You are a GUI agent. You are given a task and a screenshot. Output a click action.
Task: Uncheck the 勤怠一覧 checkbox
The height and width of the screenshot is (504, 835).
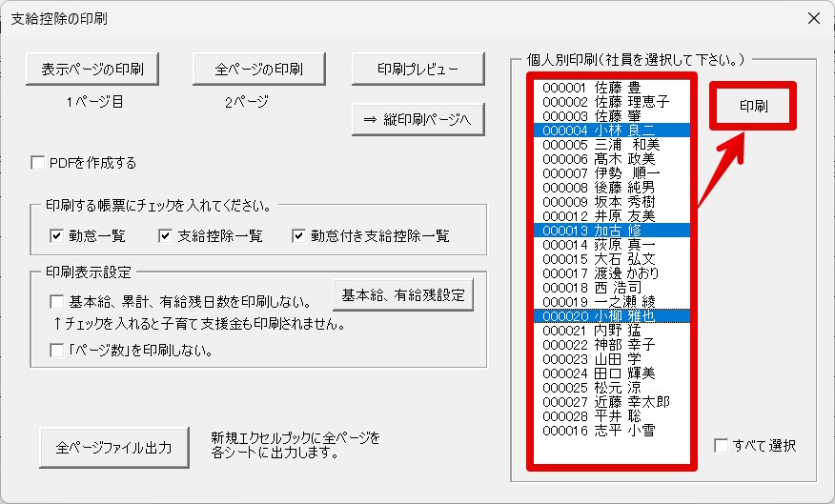pos(56,235)
